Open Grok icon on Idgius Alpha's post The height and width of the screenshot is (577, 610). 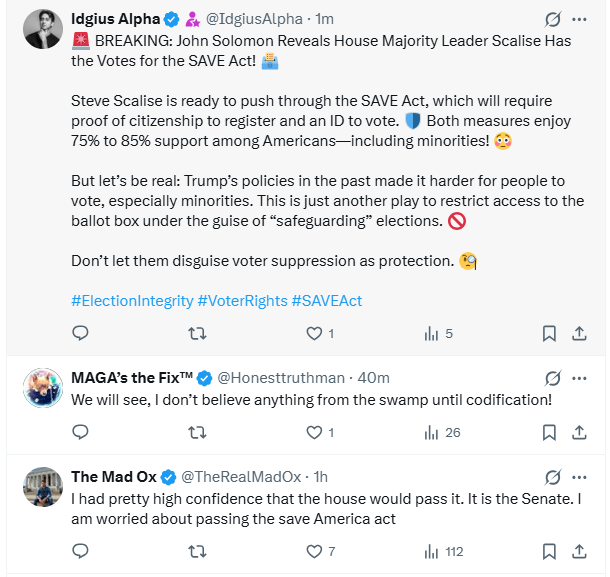[x=551, y=19]
